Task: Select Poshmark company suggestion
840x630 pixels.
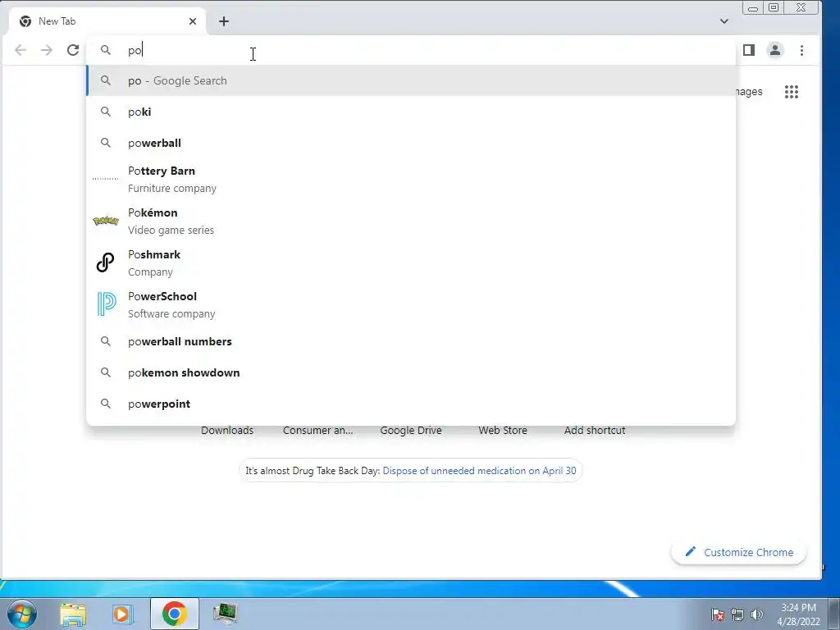Action: 411,263
